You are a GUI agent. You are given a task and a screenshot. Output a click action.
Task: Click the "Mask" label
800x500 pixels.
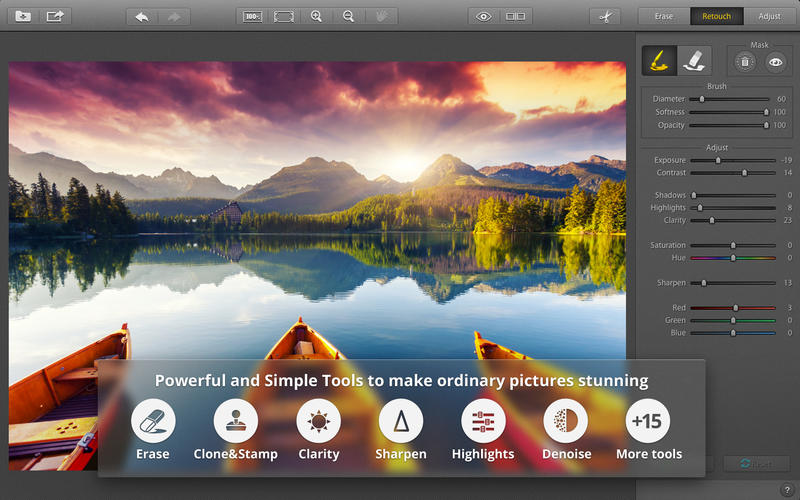tap(760, 45)
